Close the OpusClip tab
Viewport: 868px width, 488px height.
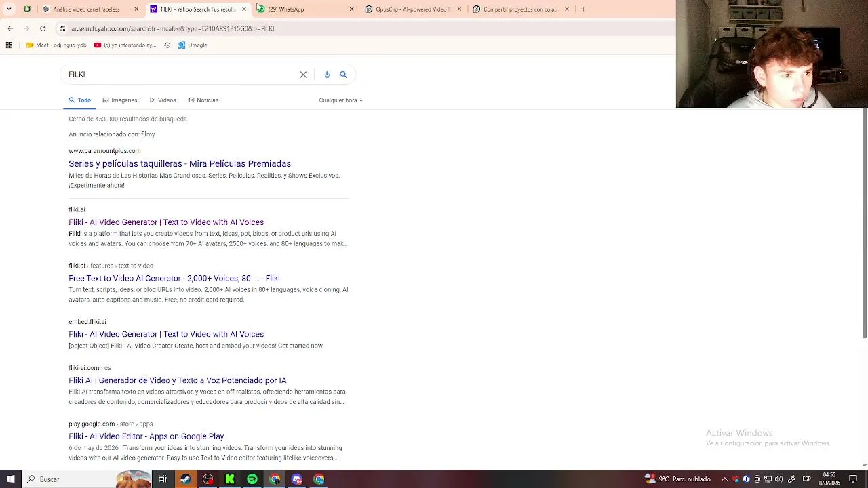[x=459, y=9]
